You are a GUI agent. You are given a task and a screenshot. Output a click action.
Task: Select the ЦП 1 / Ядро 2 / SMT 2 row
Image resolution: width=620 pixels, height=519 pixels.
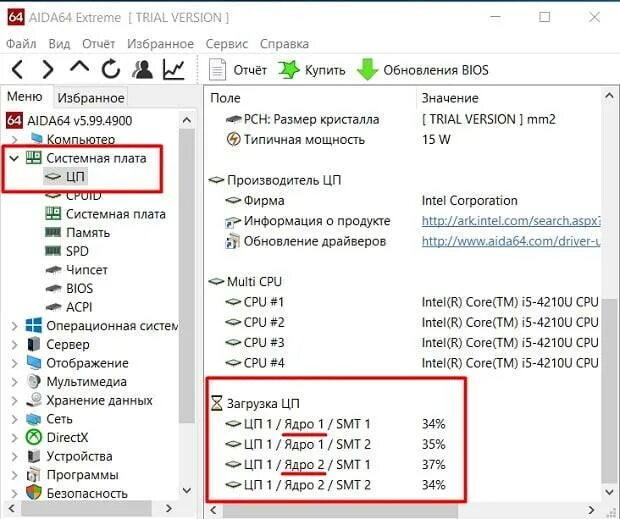(335, 485)
